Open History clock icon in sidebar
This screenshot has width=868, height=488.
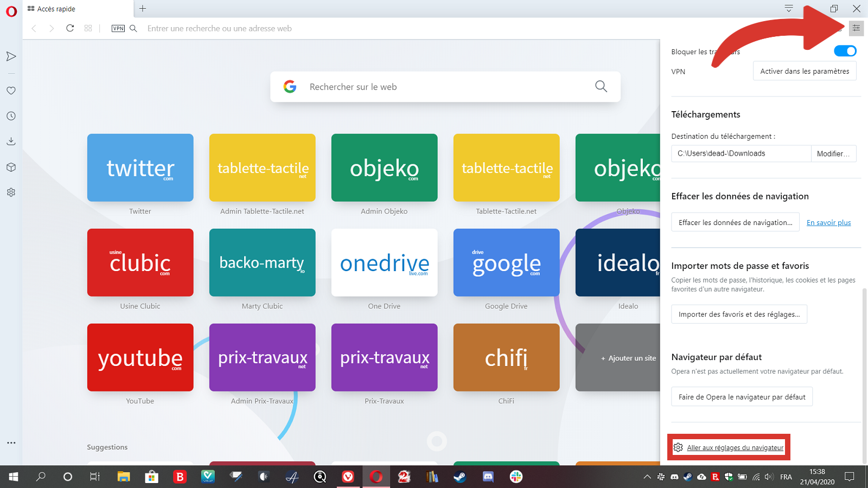coord(11,116)
